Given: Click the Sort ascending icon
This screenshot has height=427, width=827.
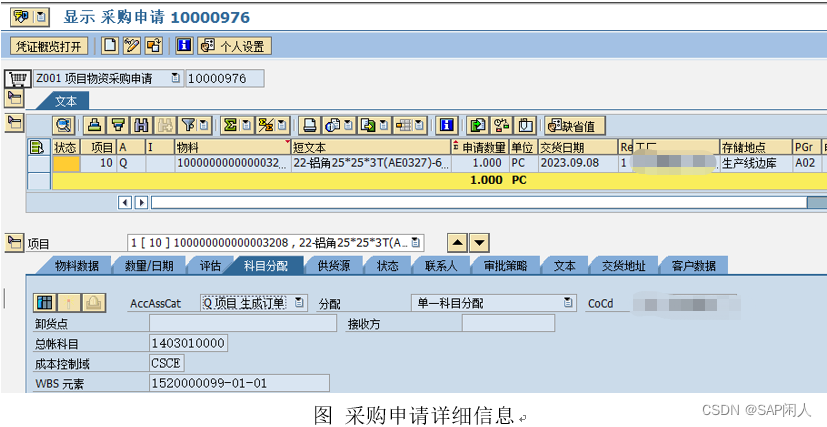Looking at the screenshot, I should coord(94,125).
